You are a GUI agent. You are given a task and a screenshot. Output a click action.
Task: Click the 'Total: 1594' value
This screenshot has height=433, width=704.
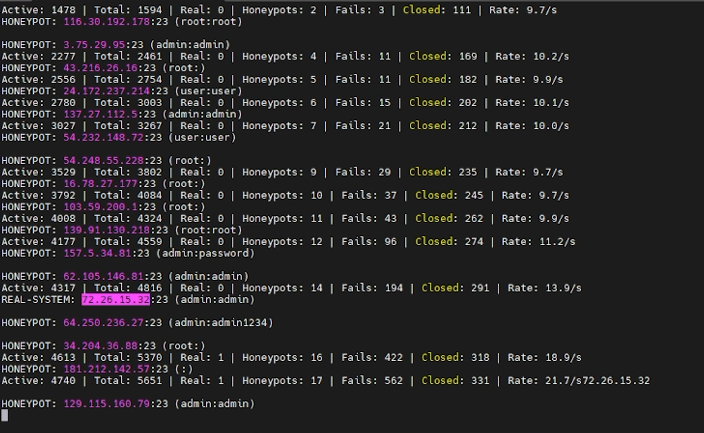[128, 10]
